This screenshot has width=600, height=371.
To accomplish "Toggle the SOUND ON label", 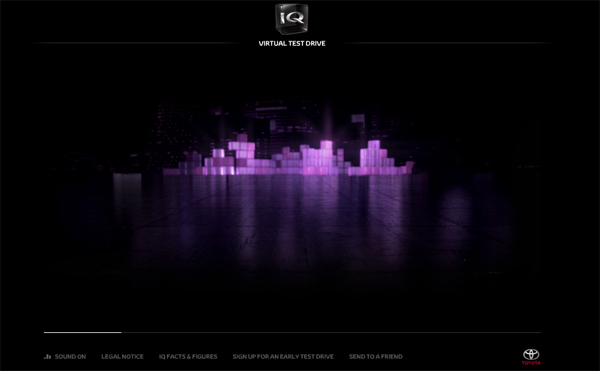I will (70, 356).
